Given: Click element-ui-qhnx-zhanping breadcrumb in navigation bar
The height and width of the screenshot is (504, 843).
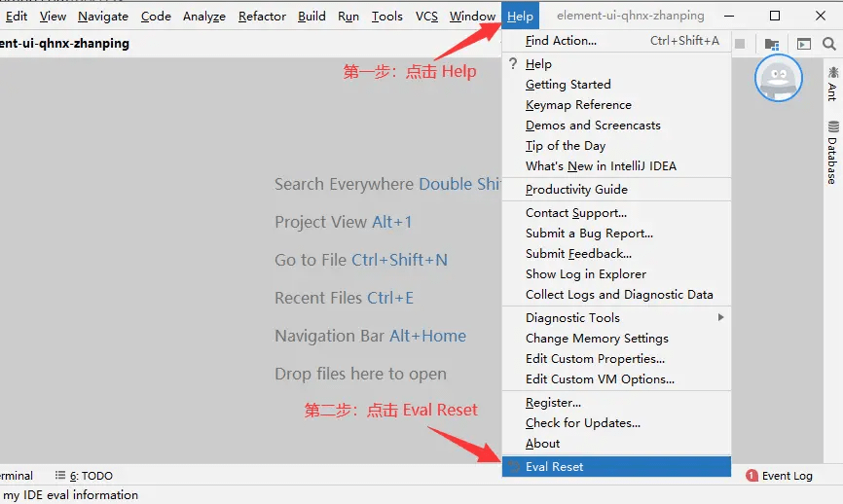Looking at the screenshot, I should pos(64,44).
